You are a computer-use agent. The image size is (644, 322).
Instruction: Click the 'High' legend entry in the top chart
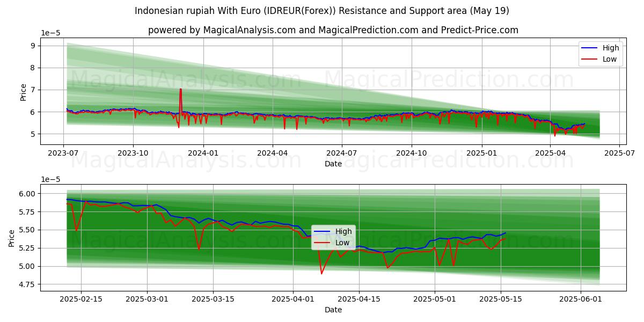click(602, 48)
